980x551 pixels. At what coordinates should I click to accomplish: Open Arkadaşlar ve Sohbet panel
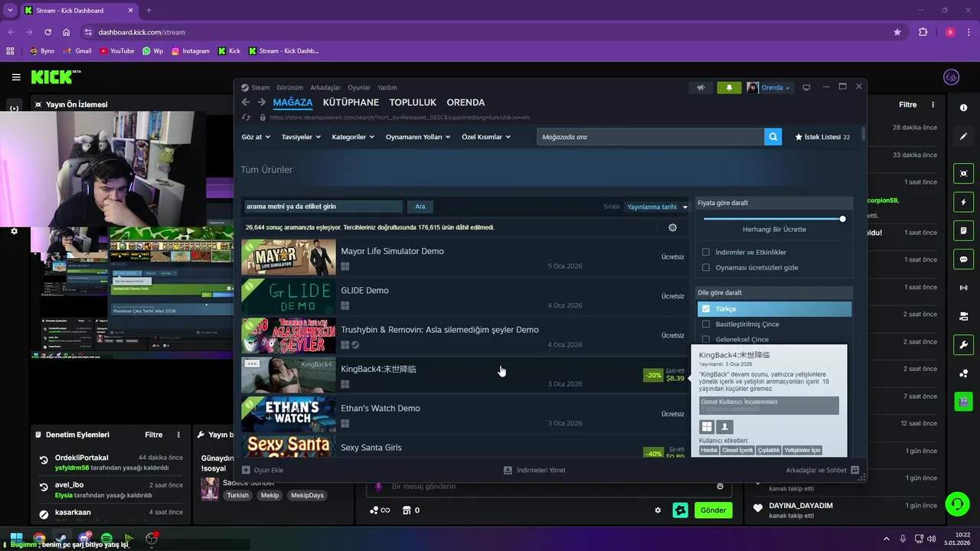point(822,470)
